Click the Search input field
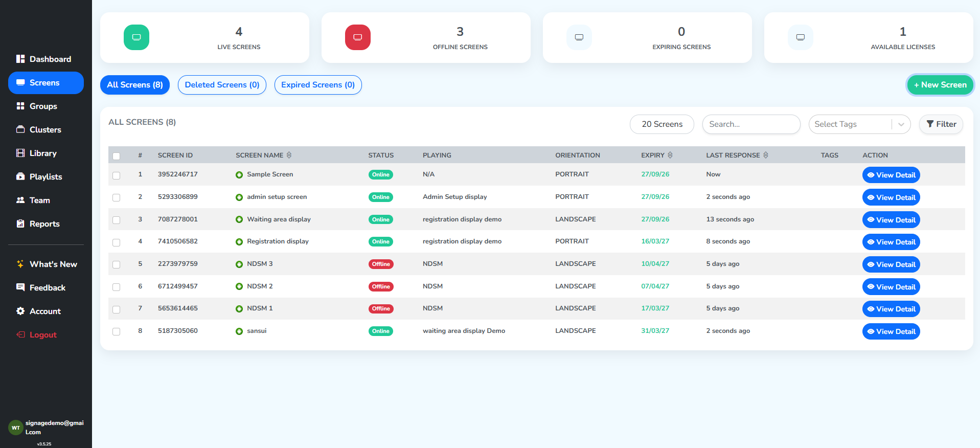This screenshot has width=980, height=448. click(751, 124)
